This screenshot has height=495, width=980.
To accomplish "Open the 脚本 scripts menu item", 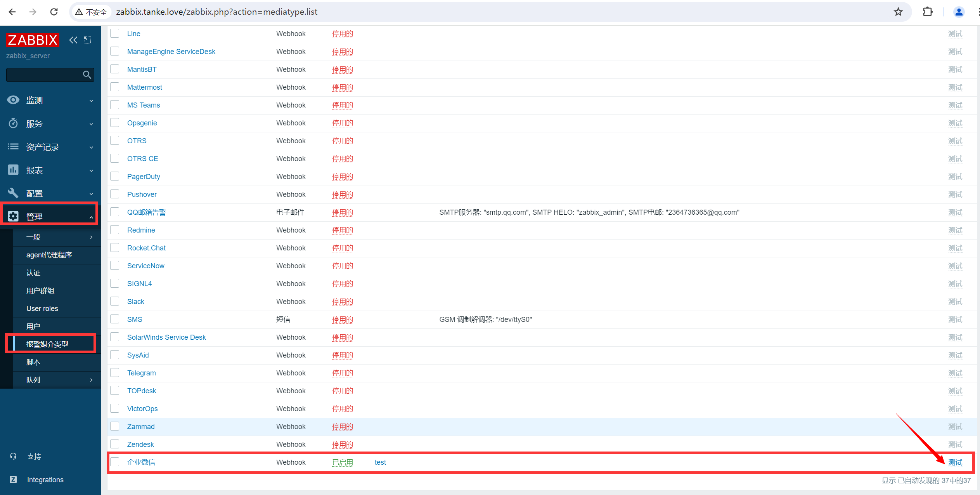I will (x=33, y=362).
